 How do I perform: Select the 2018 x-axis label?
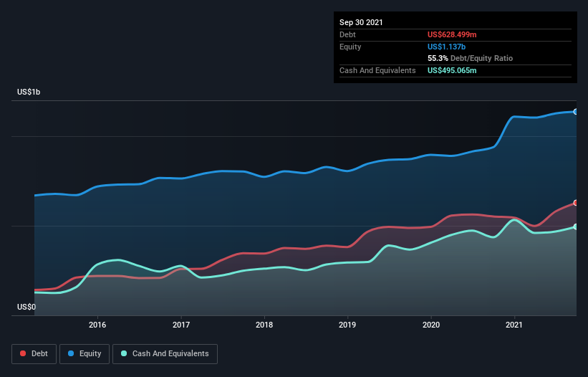(x=264, y=325)
